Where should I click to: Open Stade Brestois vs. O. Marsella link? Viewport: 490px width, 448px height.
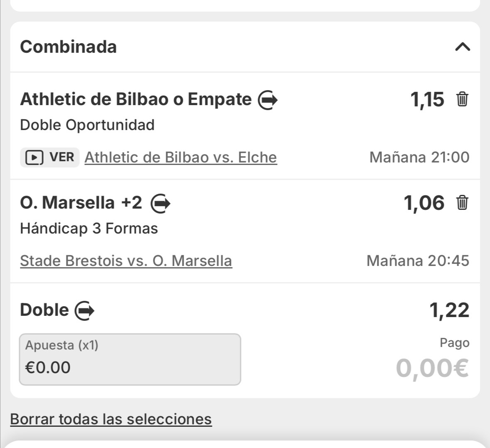[126, 261]
